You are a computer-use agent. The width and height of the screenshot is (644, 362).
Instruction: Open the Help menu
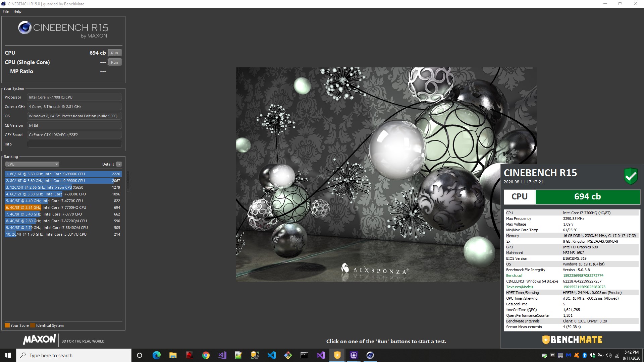tap(17, 11)
